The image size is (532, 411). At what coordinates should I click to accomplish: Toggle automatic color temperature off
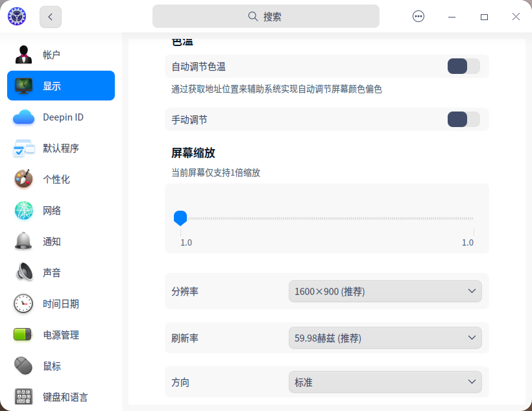463,66
